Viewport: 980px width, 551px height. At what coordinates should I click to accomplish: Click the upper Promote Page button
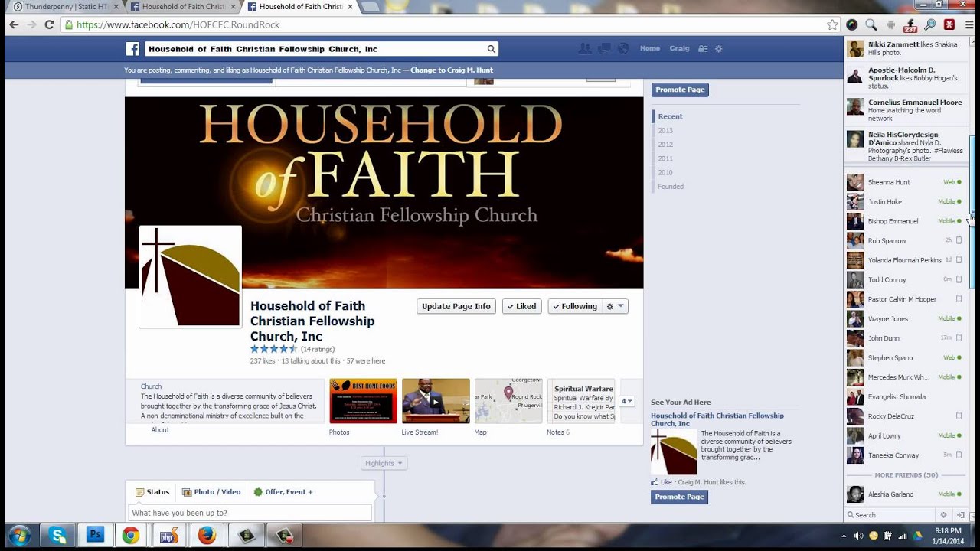coord(680,90)
